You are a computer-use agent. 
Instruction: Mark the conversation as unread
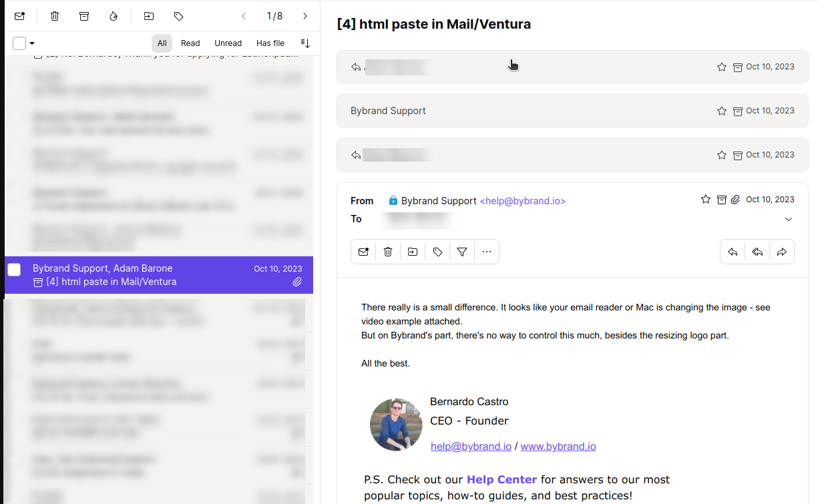19,16
